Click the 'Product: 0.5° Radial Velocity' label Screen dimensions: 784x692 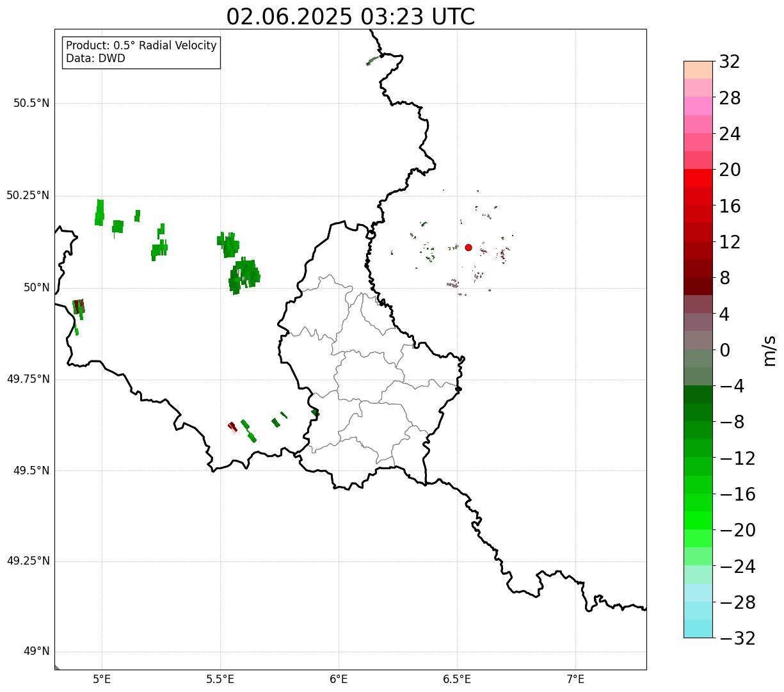tap(141, 46)
